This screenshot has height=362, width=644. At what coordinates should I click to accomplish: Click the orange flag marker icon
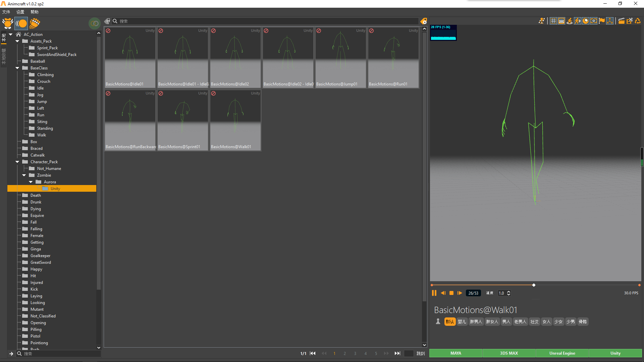602,21
